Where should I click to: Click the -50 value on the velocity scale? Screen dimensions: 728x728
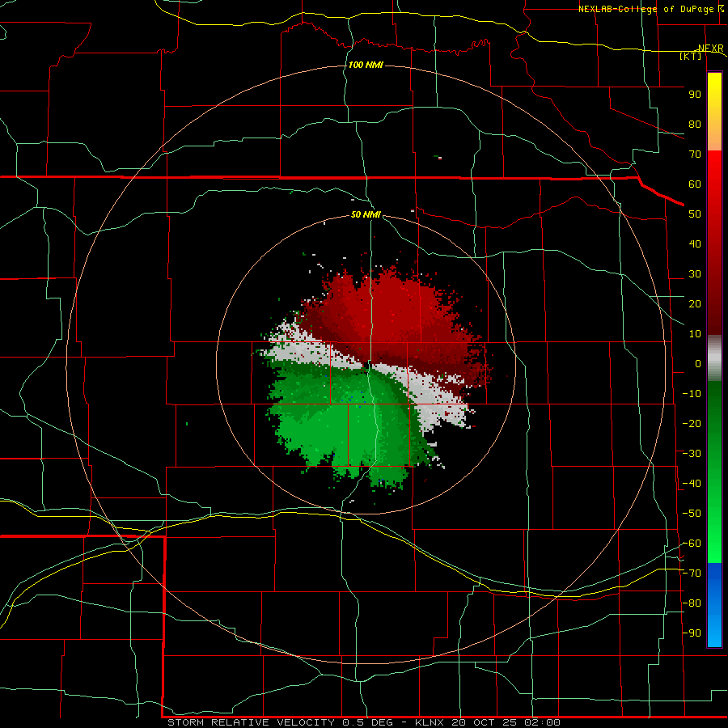(692, 514)
